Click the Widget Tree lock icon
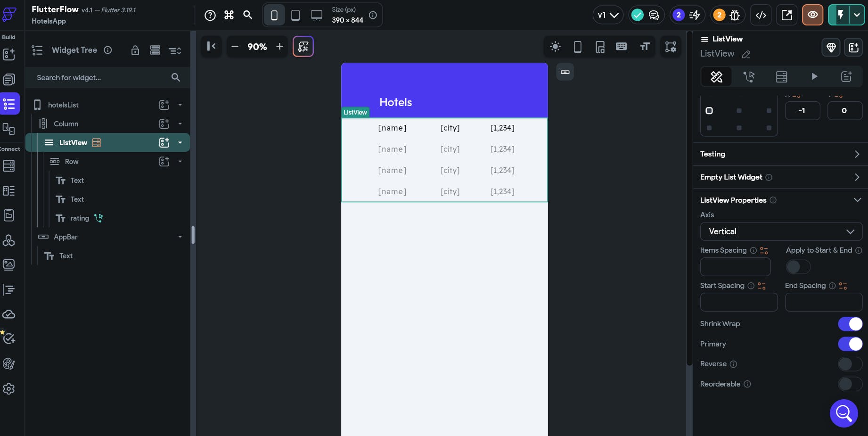This screenshot has width=868, height=436. tap(135, 50)
